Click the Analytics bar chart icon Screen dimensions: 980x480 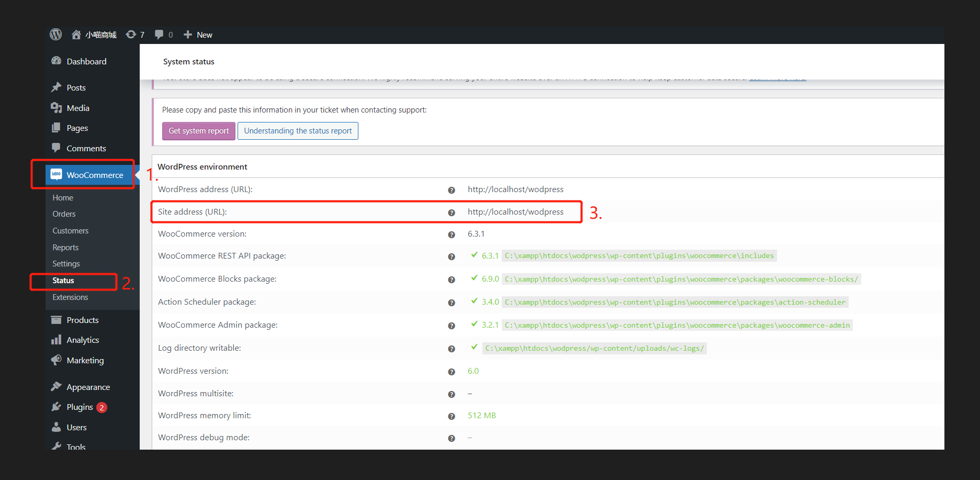click(57, 340)
